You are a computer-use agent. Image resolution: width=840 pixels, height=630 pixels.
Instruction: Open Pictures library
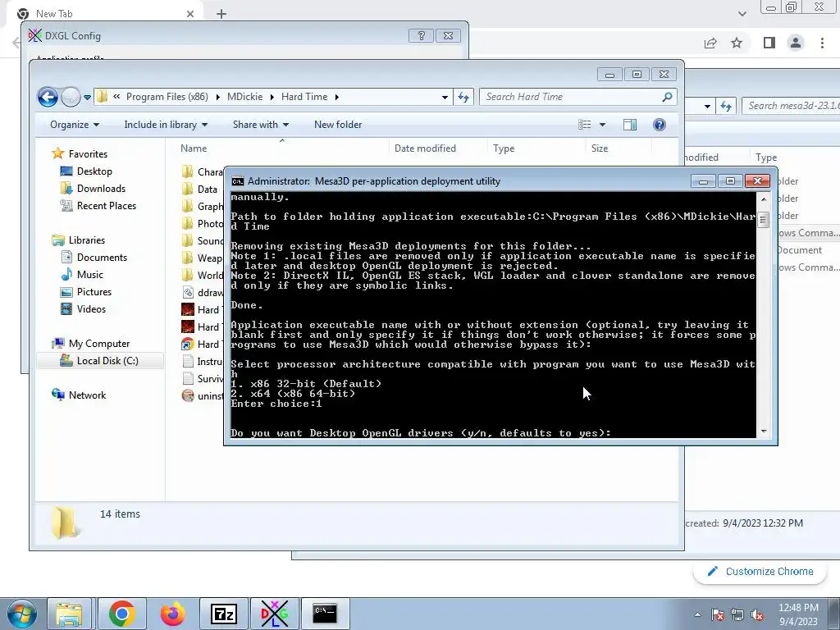coord(94,292)
